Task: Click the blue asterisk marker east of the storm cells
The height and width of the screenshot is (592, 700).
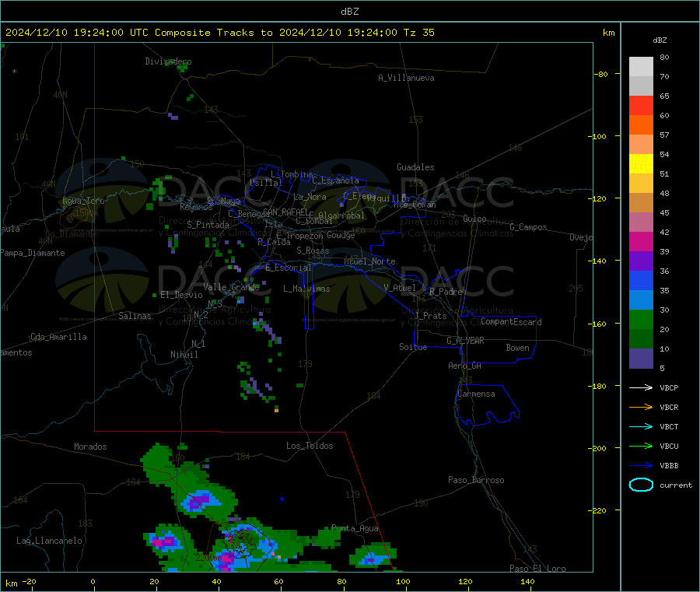Action: point(282,499)
